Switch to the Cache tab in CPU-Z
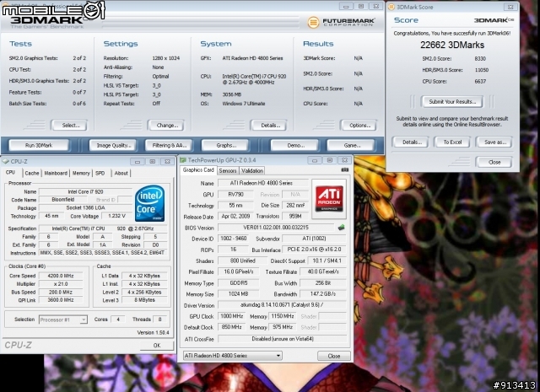540x392 pixels. [32, 173]
